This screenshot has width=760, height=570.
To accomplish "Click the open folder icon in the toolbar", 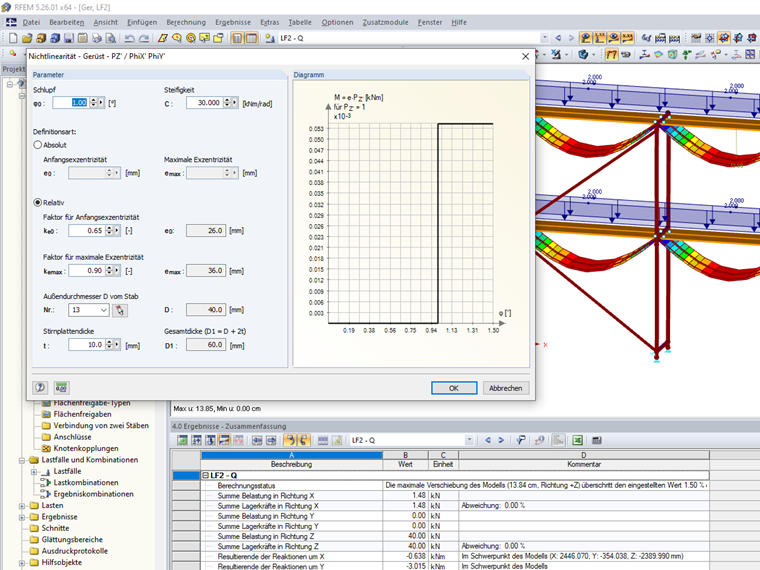I will [x=27, y=38].
